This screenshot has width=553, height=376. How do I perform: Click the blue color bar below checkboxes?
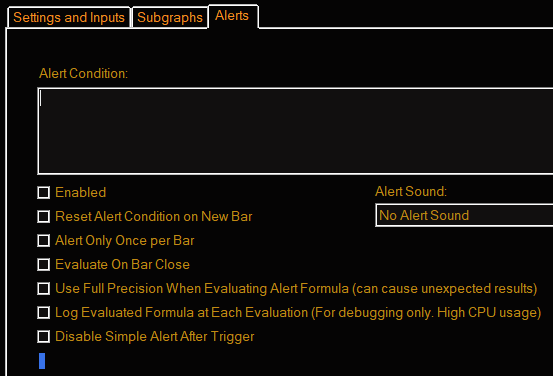coord(42,361)
